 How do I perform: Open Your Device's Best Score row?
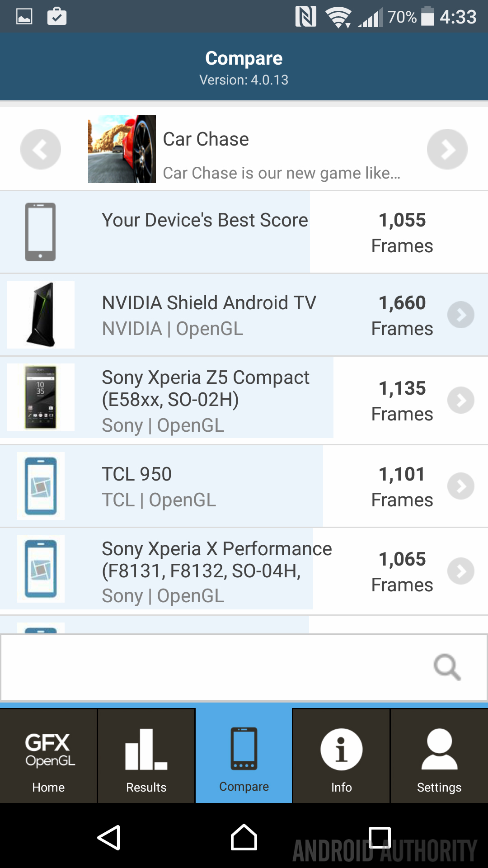coord(204,232)
